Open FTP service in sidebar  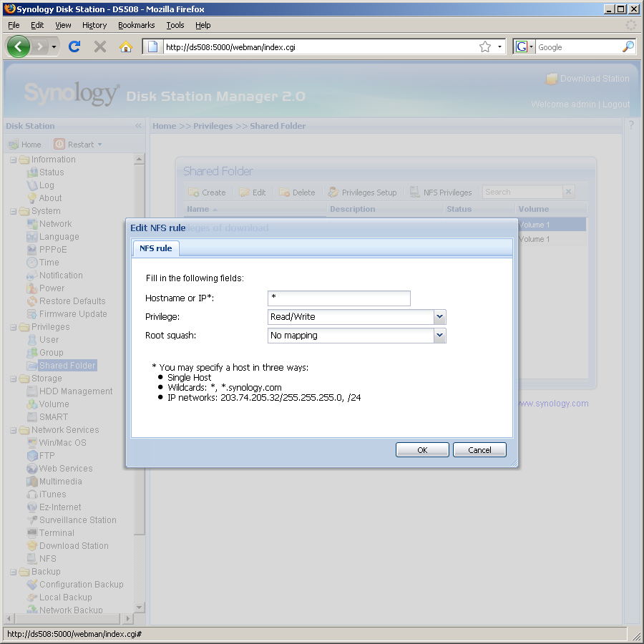(41, 456)
